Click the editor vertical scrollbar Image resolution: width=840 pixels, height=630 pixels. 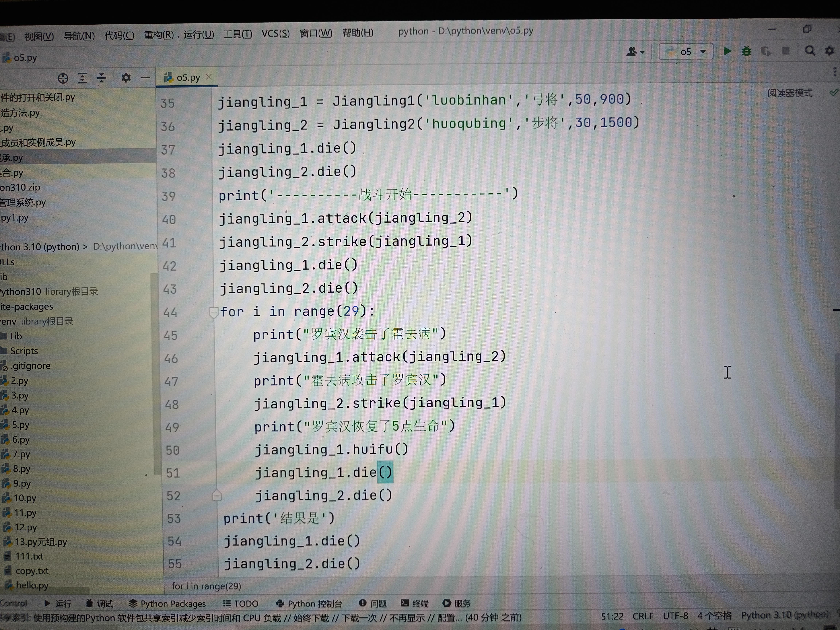tap(837, 431)
